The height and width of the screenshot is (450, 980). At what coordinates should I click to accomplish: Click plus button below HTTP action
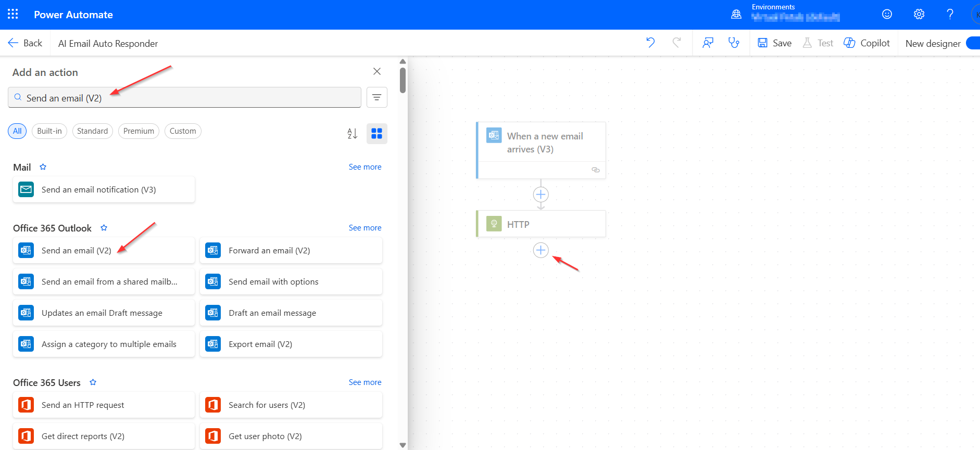click(541, 250)
